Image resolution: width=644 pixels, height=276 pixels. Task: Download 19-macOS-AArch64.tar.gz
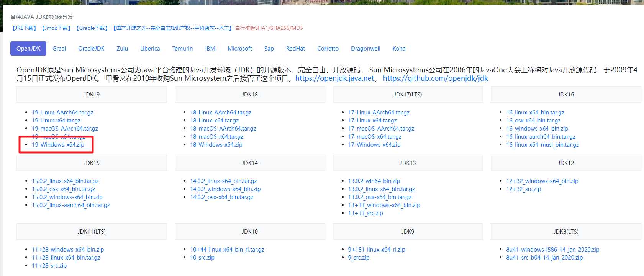pyautogui.click(x=65, y=129)
